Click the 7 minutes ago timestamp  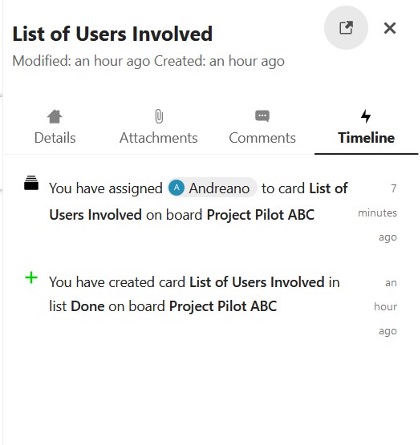coord(378,213)
